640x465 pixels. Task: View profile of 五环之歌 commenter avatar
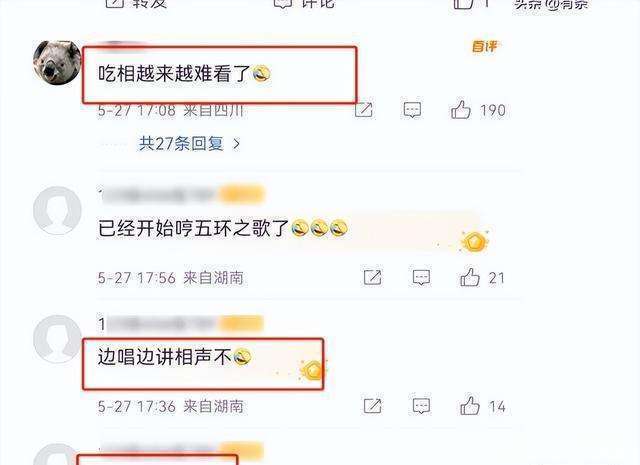coord(57,210)
